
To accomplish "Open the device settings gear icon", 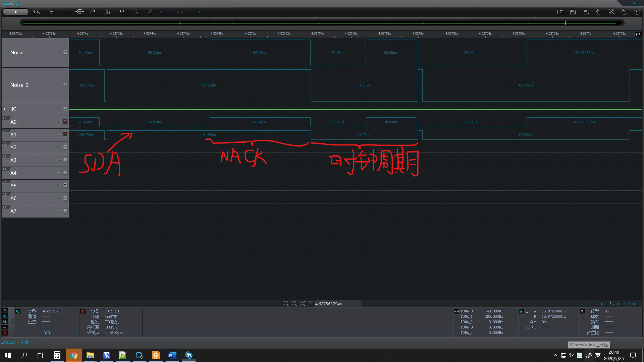I will point(37,12).
